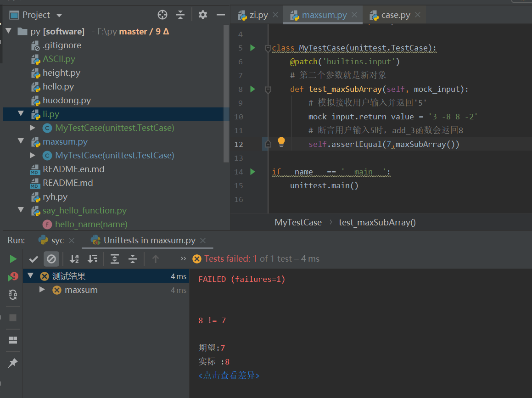Collapse the py [software] root folder
Viewport: 532px width, 398px height.
9,31
